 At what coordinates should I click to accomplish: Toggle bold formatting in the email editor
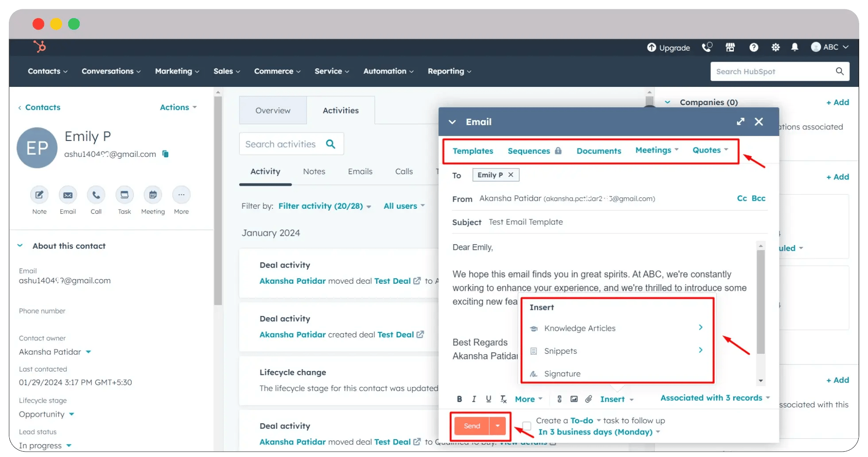pos(459,399)
